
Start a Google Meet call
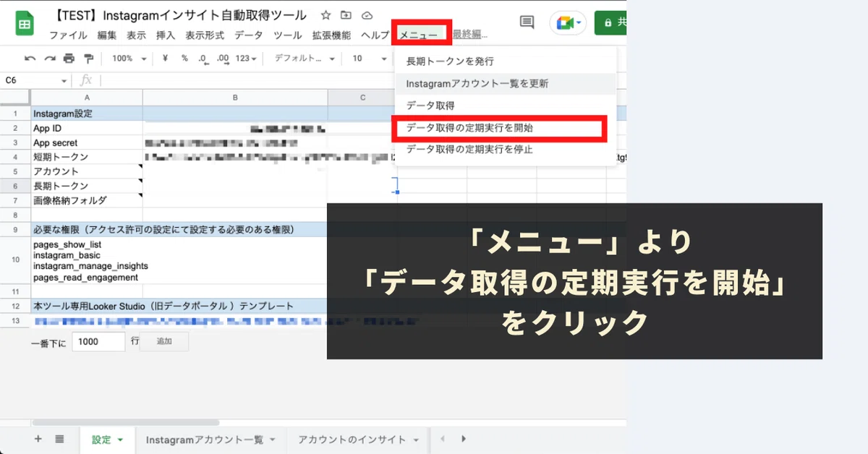pyautogui.click(x=568, y=22)
